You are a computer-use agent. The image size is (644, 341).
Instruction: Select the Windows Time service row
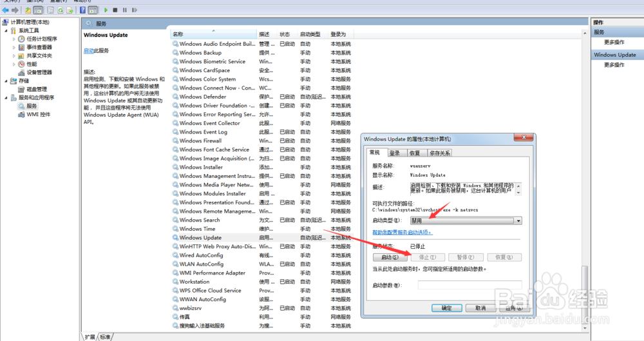tap(262, 229)
